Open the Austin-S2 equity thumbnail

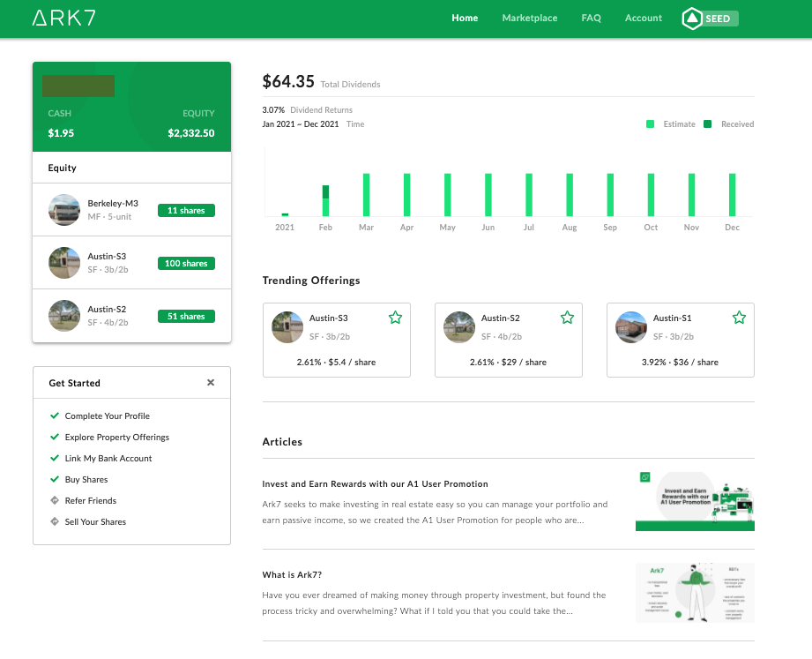point(64,316)
